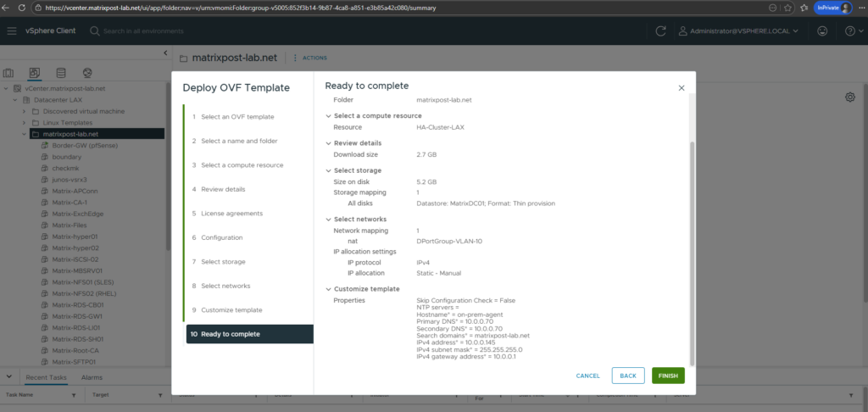Collapse Datacenter LAX tree node
The height and width of the screenshot is (412, 868).
click(x=15, y=100)
